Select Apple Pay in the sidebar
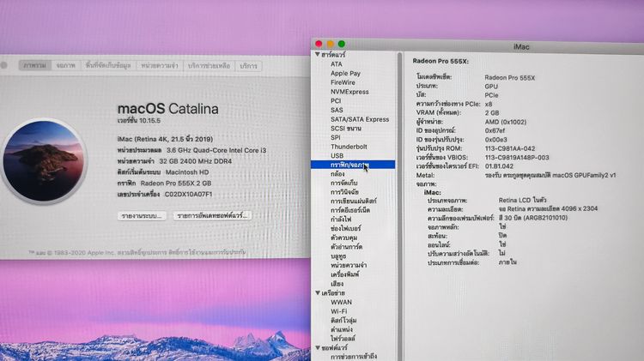The image size is (644, 361). tap(345, 74)
